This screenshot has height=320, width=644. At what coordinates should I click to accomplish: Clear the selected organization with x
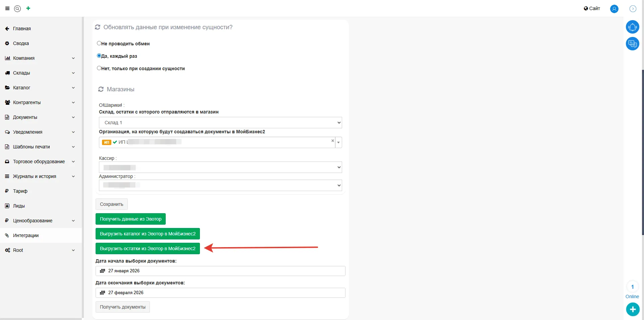coord(332,141)
